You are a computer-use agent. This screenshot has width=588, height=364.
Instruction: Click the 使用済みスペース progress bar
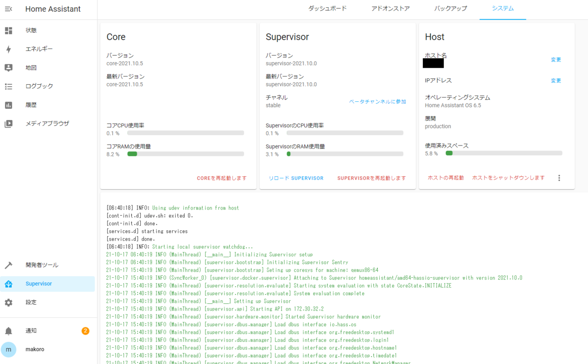tap(504, 153)
